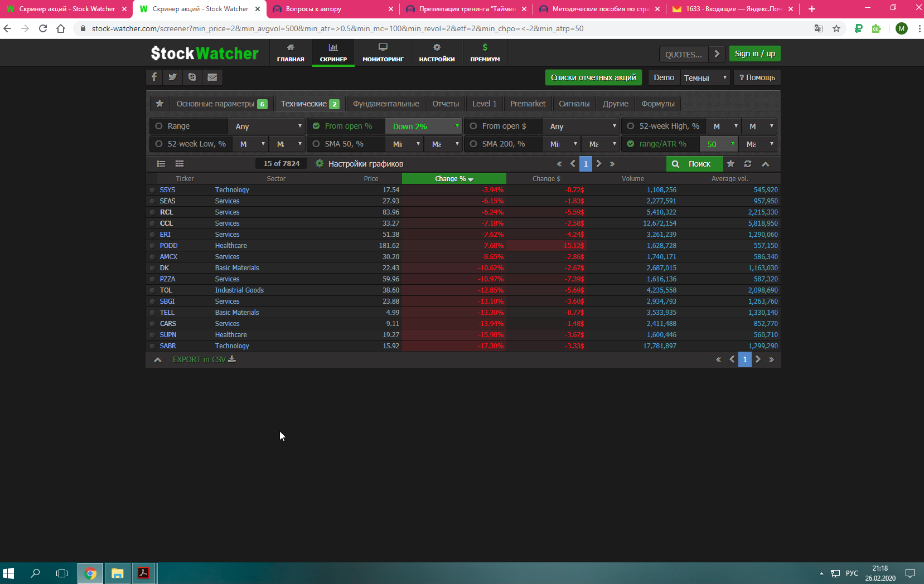Disable the range/ATR % filter
The image size is (924, 584).
(631, 144)
